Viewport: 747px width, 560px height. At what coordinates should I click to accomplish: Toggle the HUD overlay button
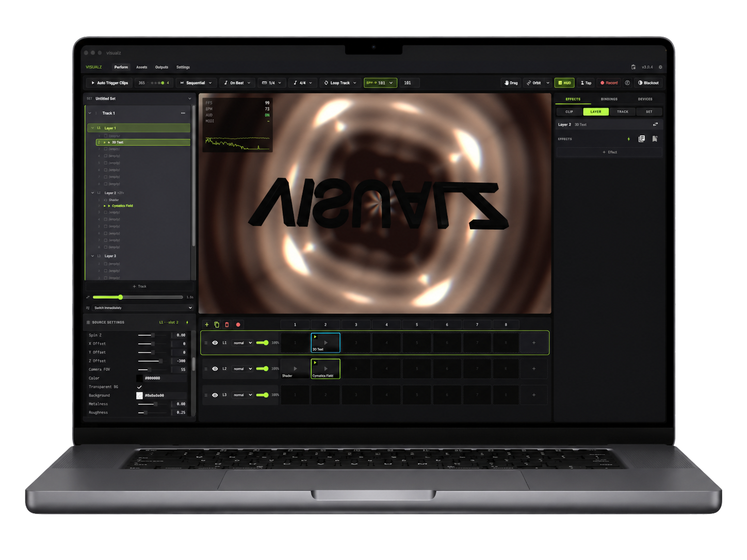tap(564, 83)
